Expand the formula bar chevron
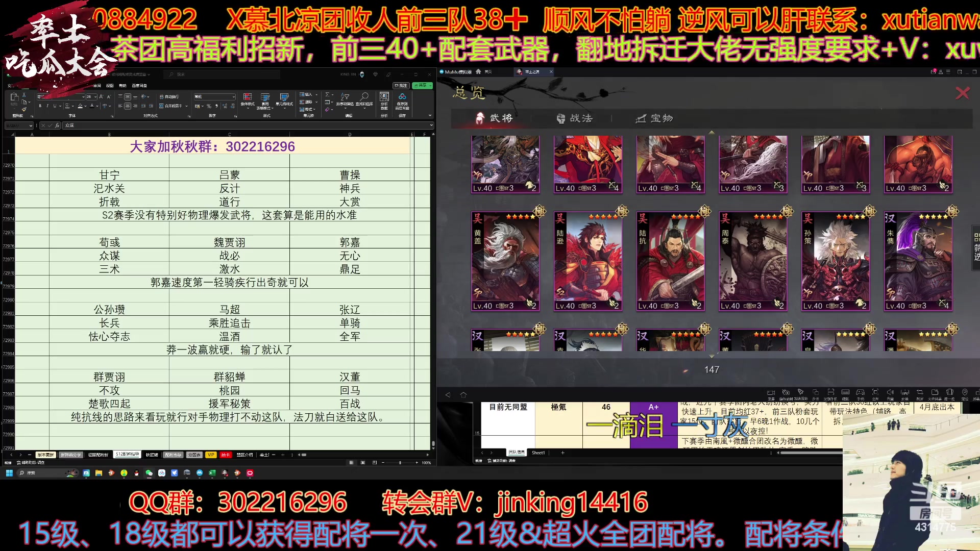 coord(431,125)
